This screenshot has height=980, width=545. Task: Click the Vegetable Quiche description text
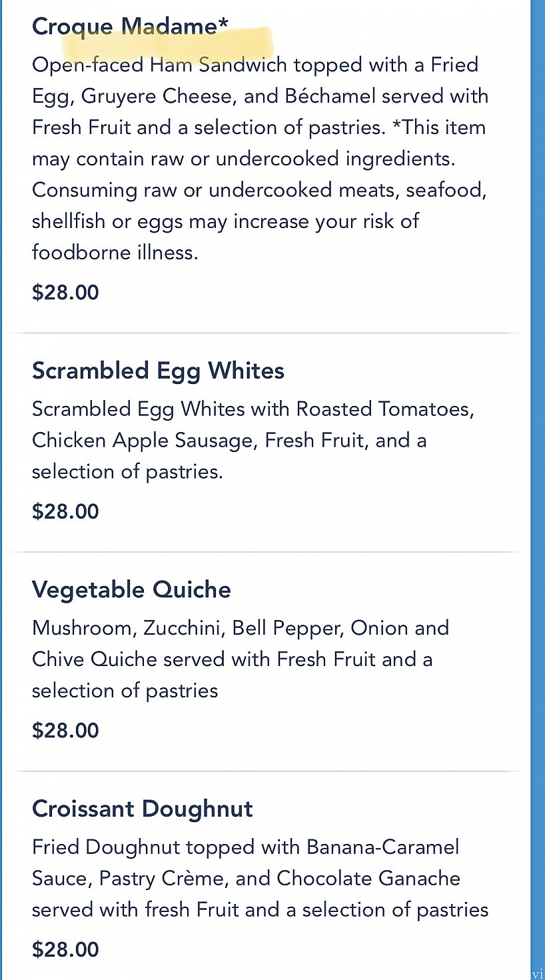pos(241,659)
